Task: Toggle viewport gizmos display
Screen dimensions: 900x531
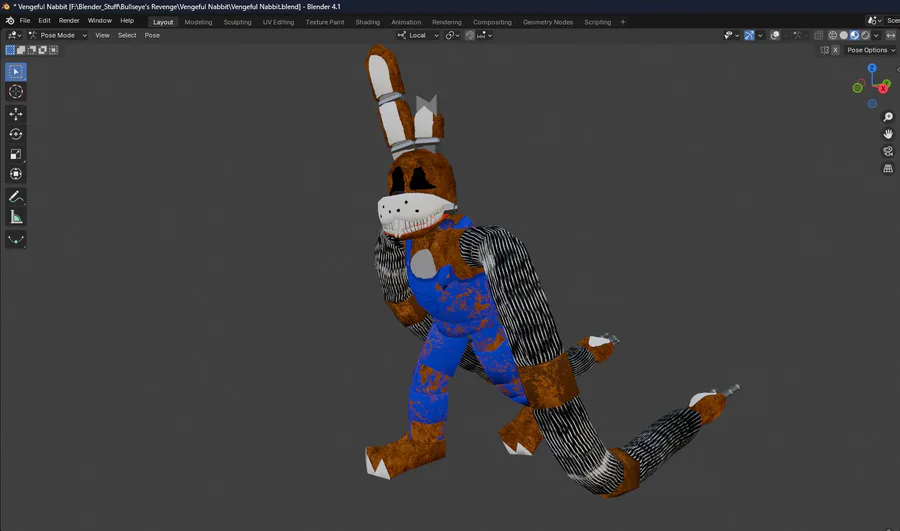Action: [749, 36]
